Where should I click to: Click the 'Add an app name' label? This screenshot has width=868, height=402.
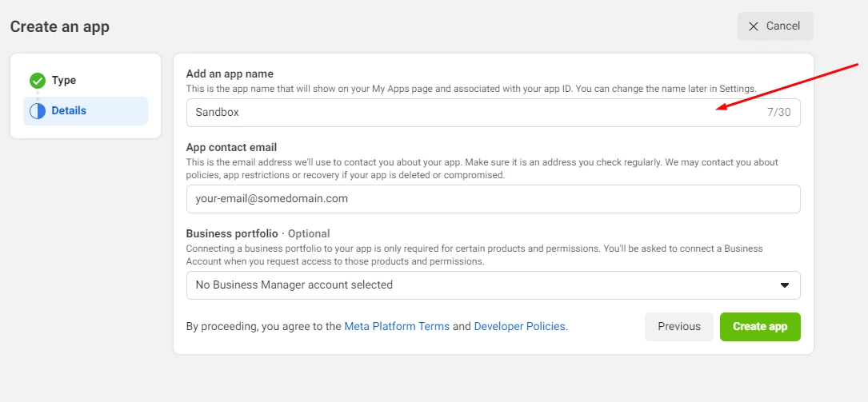[230, 74]
